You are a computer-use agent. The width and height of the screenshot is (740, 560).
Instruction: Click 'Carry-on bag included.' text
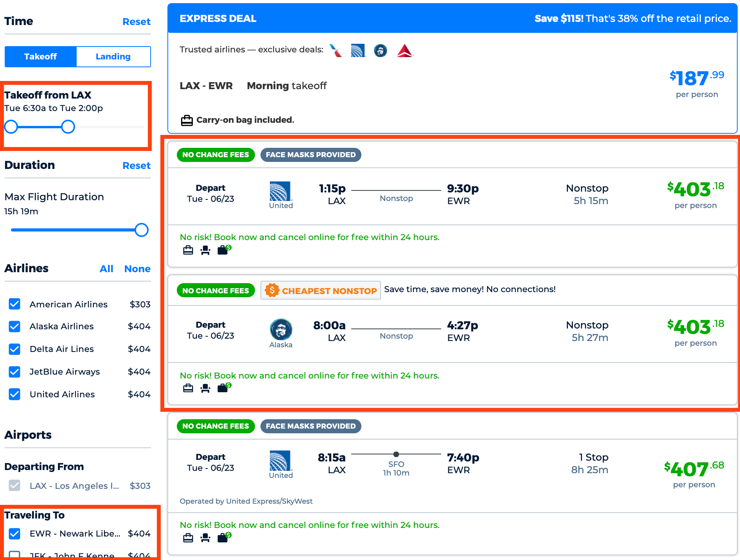coord(245,120)
